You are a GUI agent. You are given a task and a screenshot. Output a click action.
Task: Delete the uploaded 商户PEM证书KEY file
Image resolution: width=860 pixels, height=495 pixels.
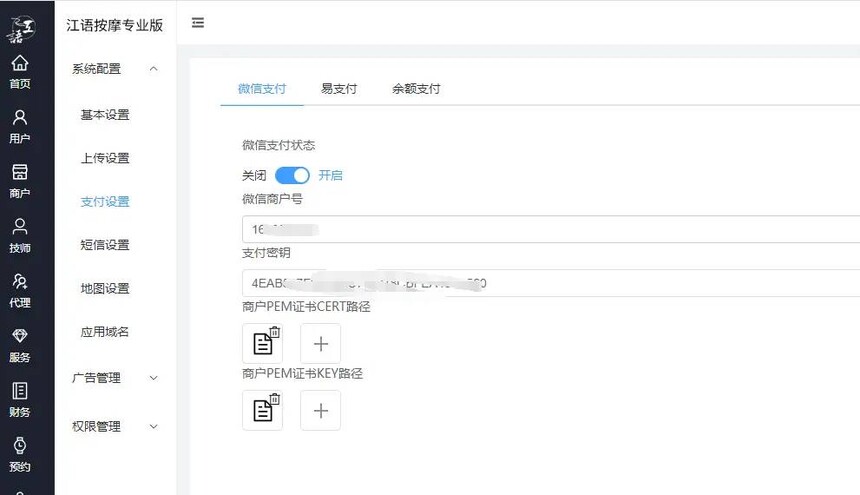tap(275, 399)
